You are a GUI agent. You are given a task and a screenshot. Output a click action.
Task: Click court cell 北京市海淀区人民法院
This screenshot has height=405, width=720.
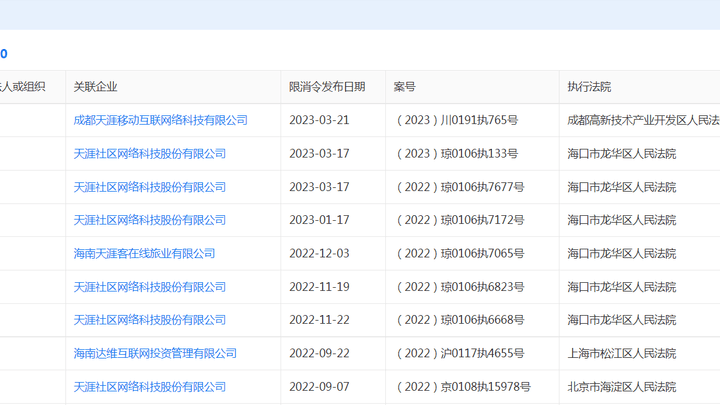pos(622,387)
